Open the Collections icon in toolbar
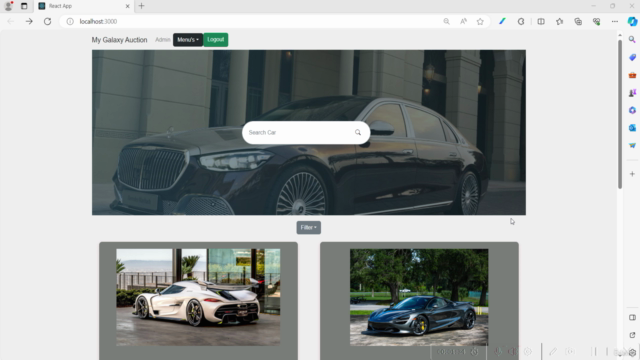 (x=578, y=22)
